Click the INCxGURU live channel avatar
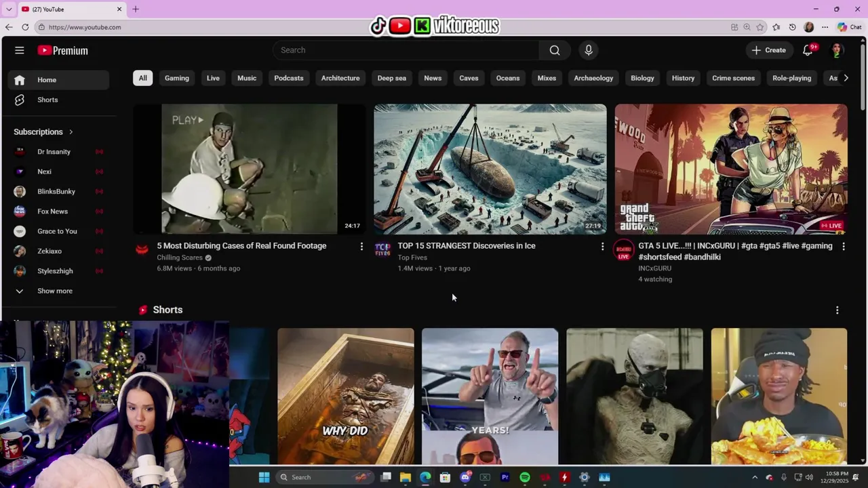Viewport: 868px width, 488px height. (x=623, y=249)
